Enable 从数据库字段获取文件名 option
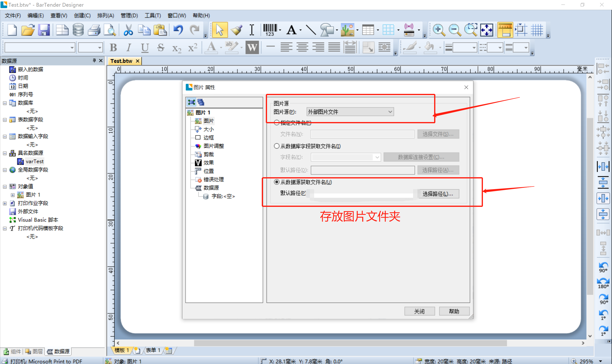Screen dimensions: 612x364 tap(277, 146)
